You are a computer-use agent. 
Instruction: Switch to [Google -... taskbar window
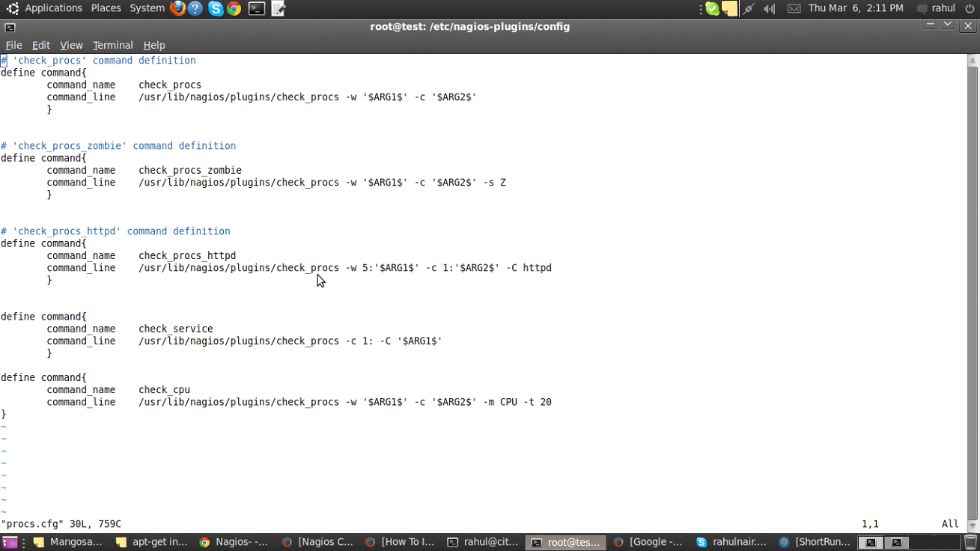tap(648, 542)
